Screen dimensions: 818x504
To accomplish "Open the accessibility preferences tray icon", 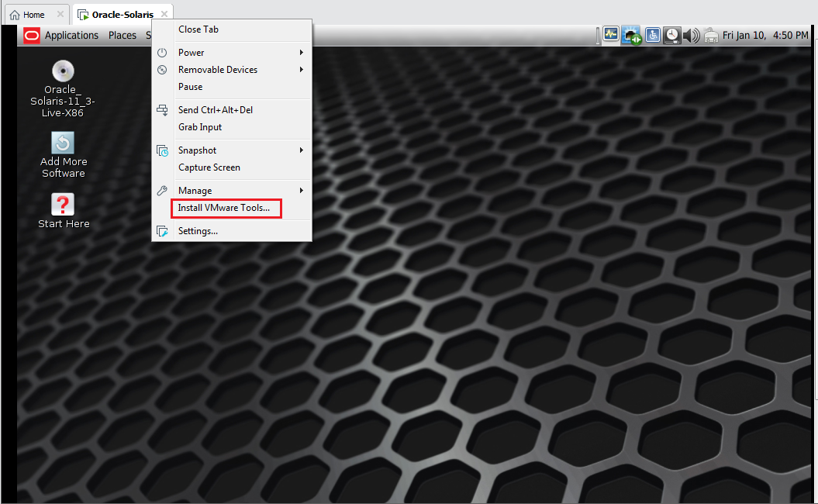I will (x=652, y=35).
